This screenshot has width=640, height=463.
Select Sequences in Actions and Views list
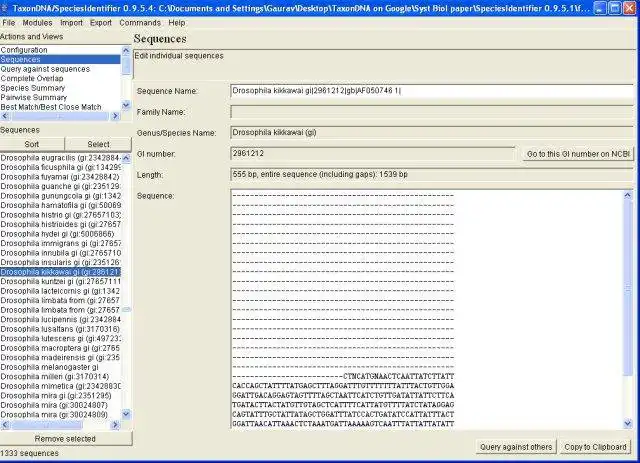click(x=60, y=60)
